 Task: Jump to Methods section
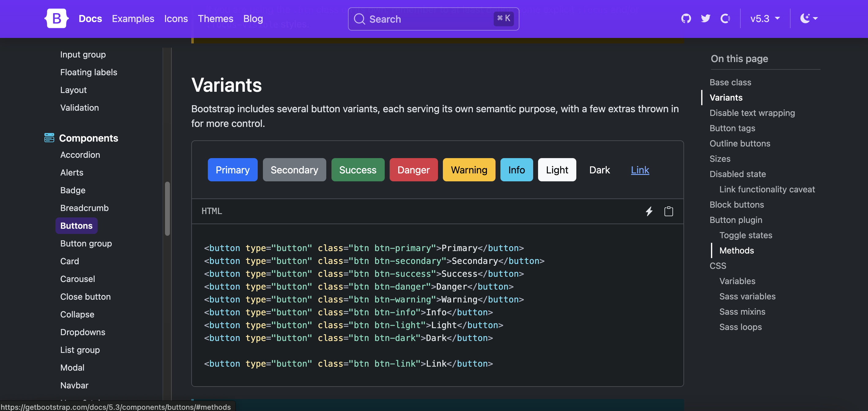pyautogui.click(x=737, y=250)
